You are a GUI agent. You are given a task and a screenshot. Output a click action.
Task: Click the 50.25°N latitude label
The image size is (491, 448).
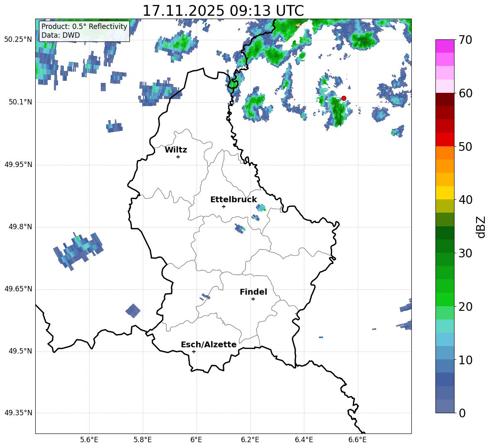click(x=18, y=40)
